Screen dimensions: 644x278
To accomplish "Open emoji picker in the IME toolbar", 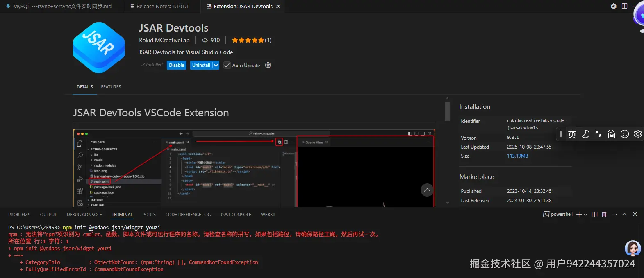I will click(x=624, y=134).
